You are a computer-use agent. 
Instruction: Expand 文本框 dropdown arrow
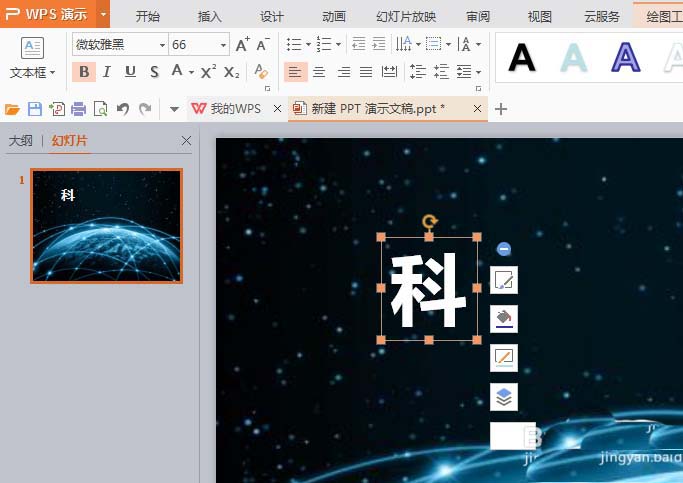(53, 73)
